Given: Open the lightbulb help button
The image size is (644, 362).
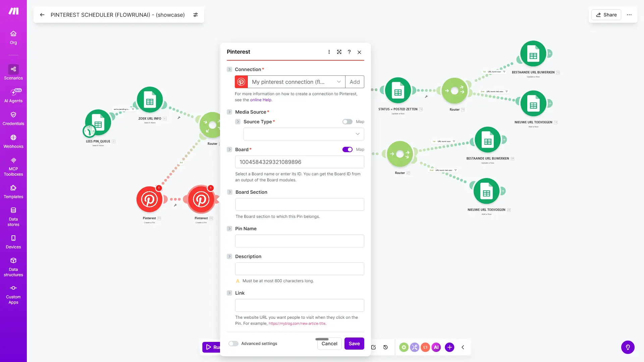Looking at the screenshot, I should [628, 347].
